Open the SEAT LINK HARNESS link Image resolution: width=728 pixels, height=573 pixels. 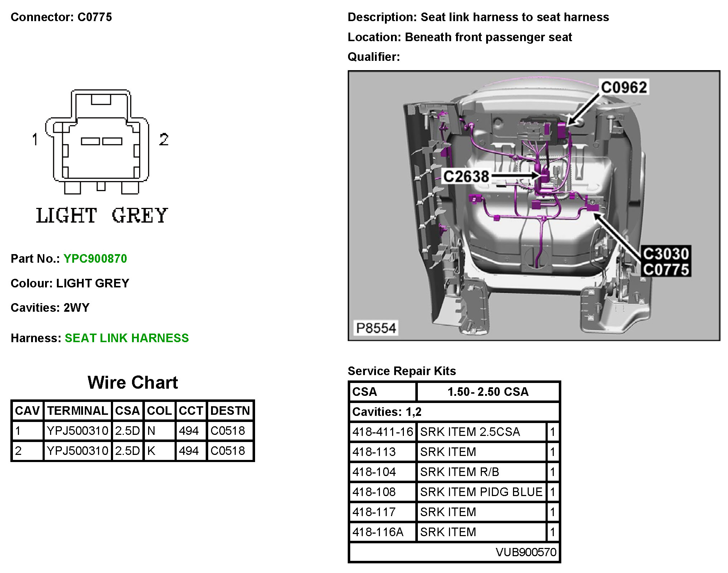point(127,338)
